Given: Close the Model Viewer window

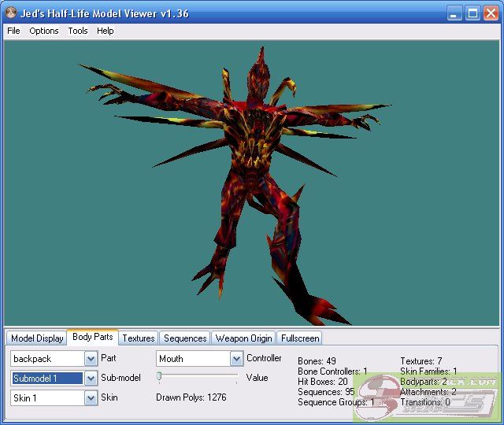Looking at the screenshot, I should pyautogui.click(x=491, y=13).
